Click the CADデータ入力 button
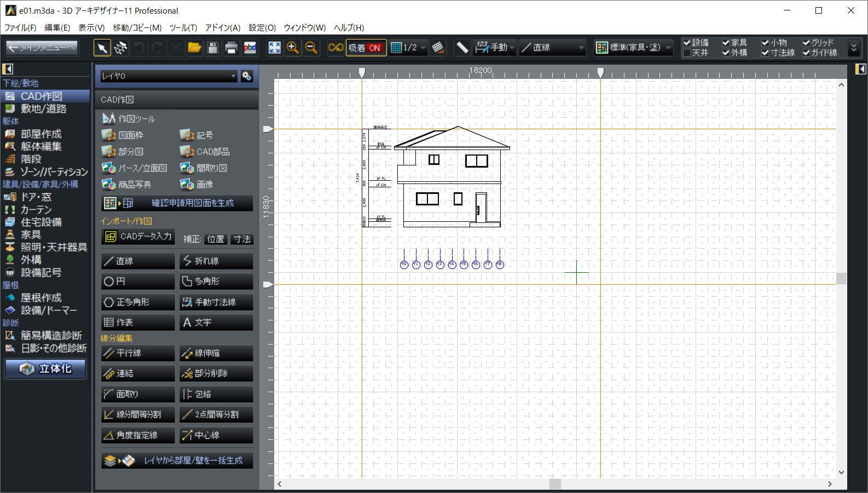 tap(138, 237)
